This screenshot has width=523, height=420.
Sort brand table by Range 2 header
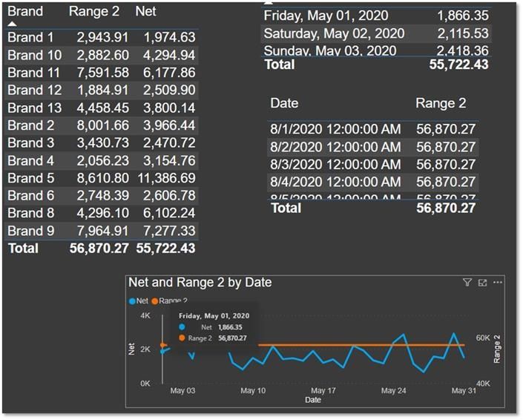coord(93,11)
